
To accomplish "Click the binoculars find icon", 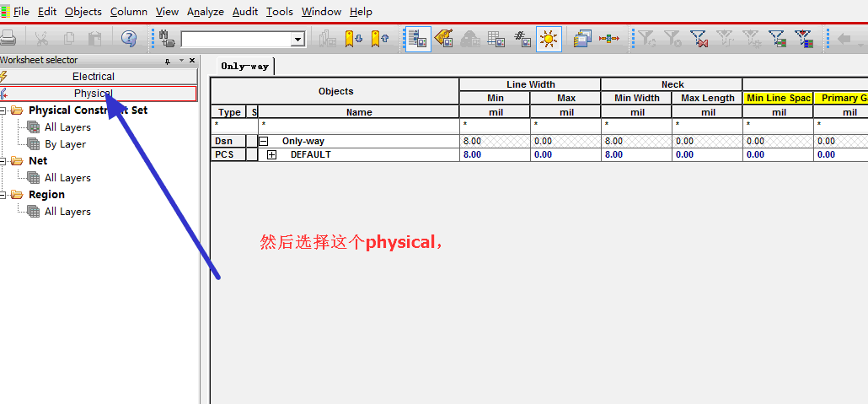I will pyautogui.click(x=167, y=38).
